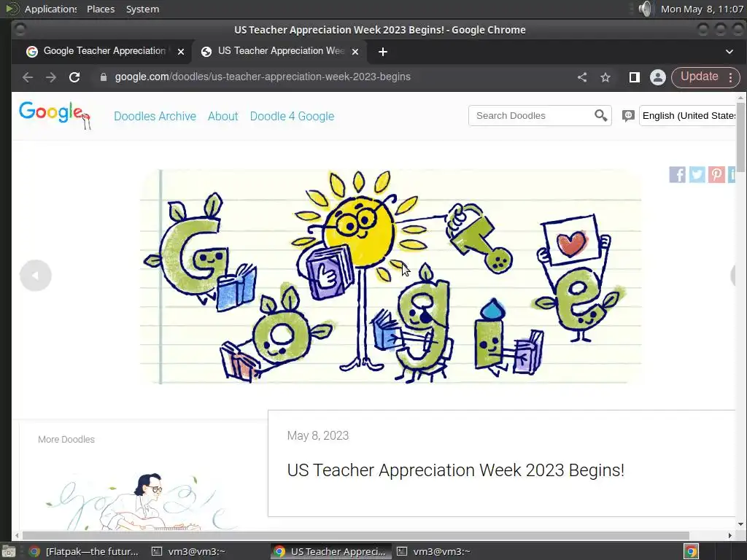Close the US Teacher Appreciation Week tab

355,52
